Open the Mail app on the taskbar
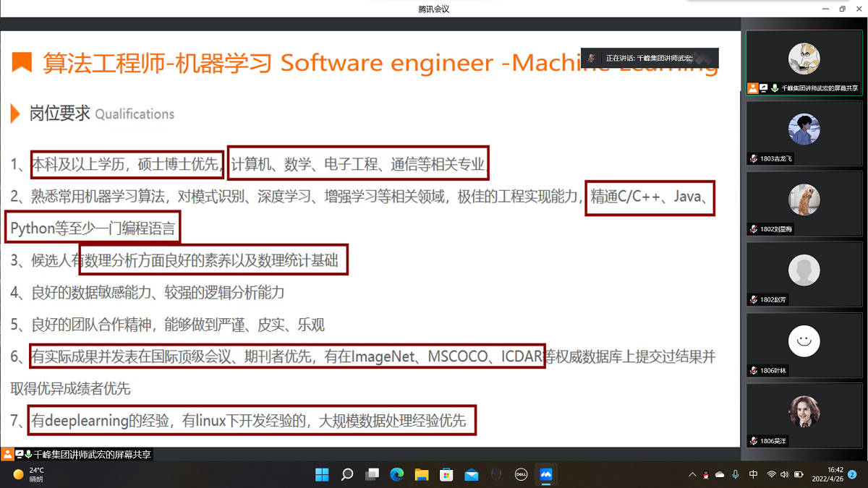 coord(472,475)
